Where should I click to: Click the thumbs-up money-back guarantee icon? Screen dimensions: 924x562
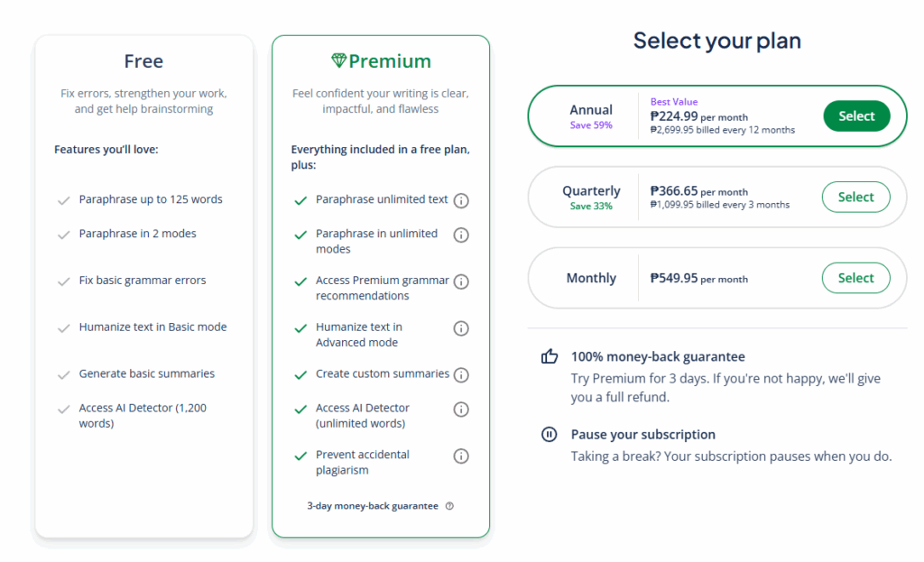549,356
